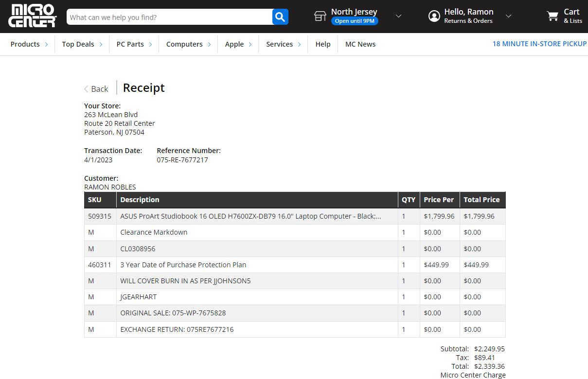This screenshot has height=379, width=588.
Task: Click the North Jersey store name
Action: pos(354,12)
